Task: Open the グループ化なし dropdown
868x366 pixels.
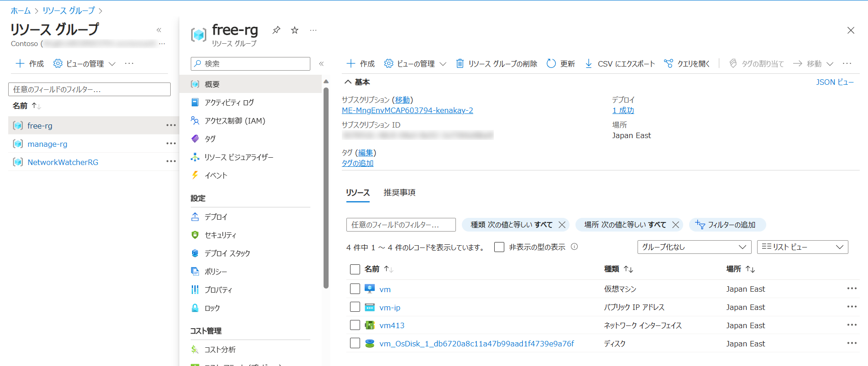Action: point(694,247)
